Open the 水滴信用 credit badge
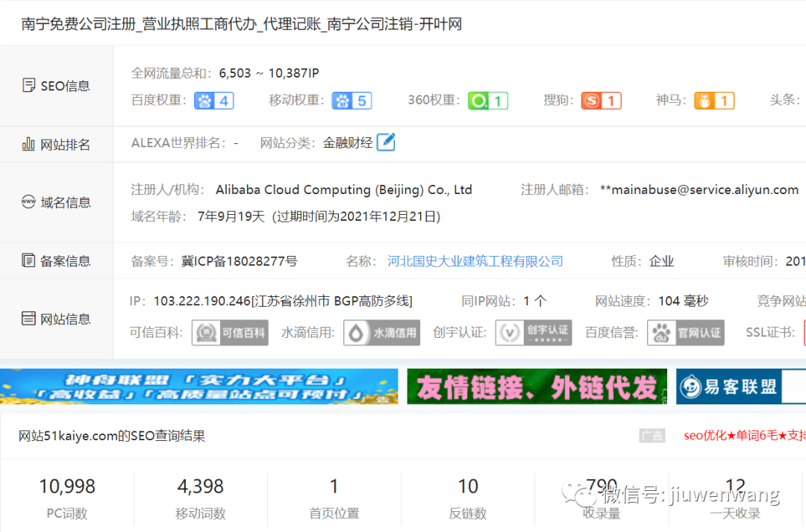 [x=382, y=333]
